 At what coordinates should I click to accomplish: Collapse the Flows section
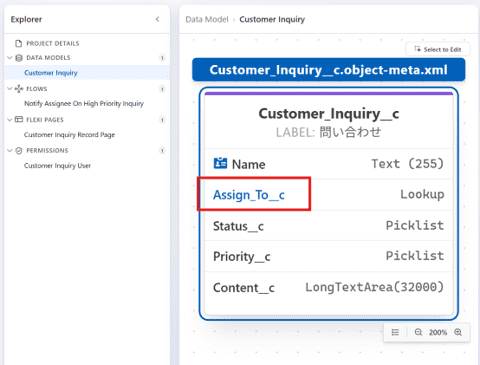(x=9, y=89)
